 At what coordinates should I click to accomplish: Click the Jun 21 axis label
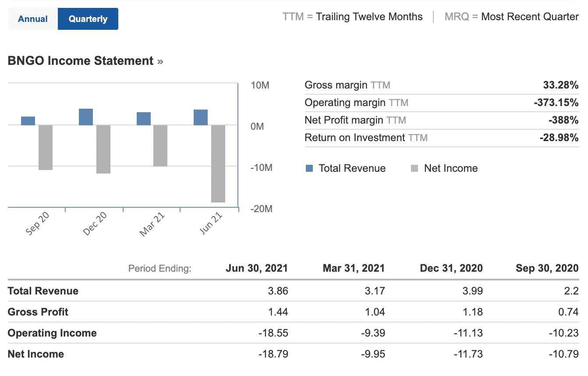pyautogui.click(x=212, y=224)
